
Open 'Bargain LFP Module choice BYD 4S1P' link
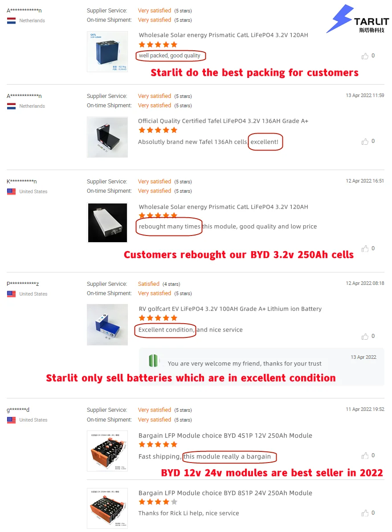[225, 435]
